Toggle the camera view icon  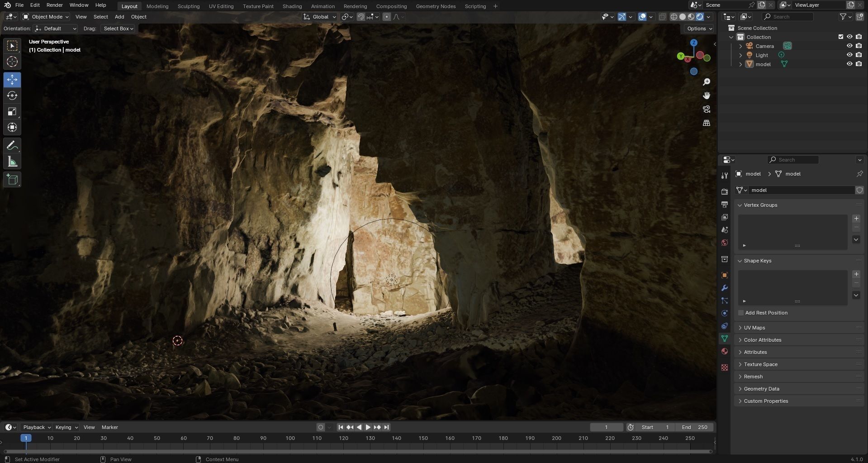[707, 109]
